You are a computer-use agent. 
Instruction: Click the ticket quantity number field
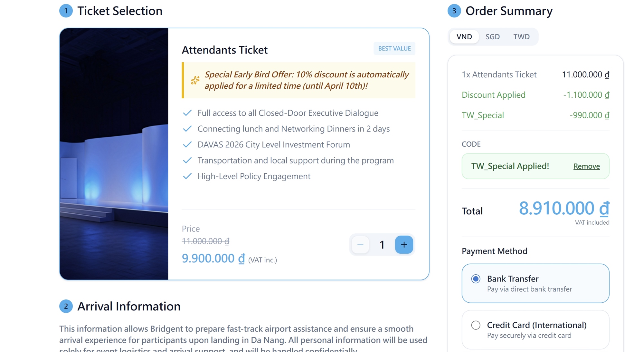pos(382,245)
